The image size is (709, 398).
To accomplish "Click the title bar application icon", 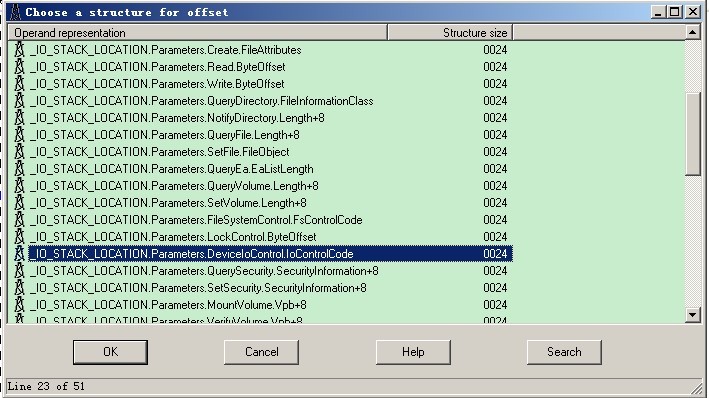I will click(x=15, y=12).
